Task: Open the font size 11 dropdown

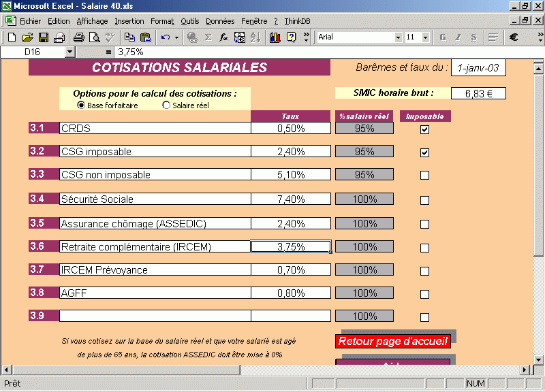Action: pos(425,37)
